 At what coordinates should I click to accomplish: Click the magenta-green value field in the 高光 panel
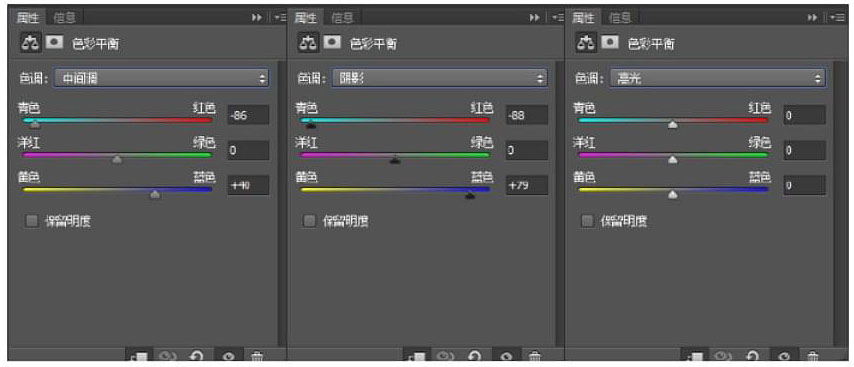click(x=804, y=150)
